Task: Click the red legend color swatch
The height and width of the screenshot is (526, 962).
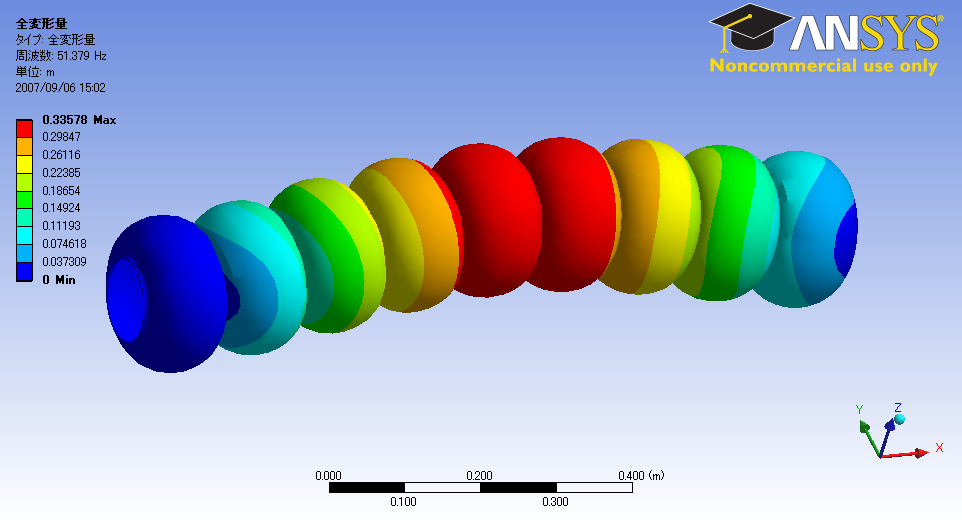Action: point(24,129)
